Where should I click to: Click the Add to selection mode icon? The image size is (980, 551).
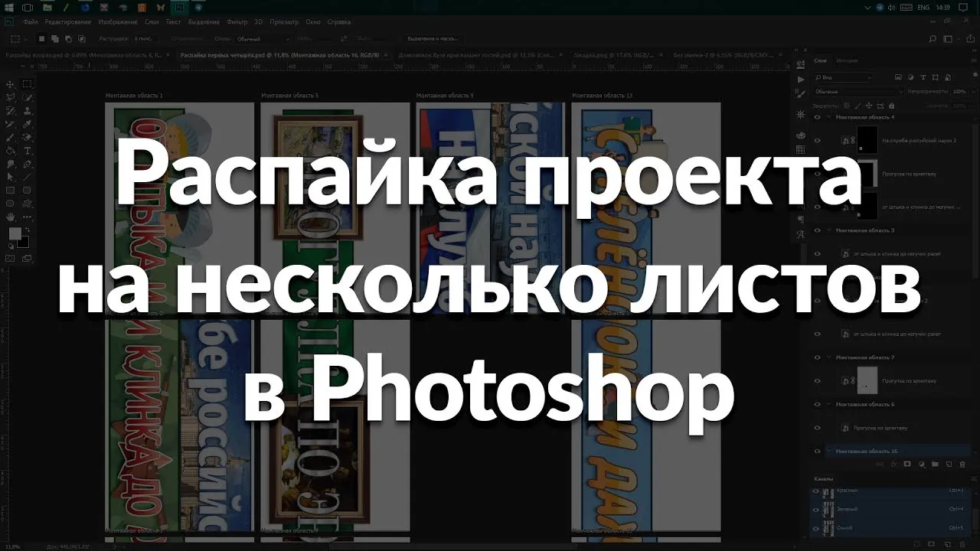coord(55,38)
